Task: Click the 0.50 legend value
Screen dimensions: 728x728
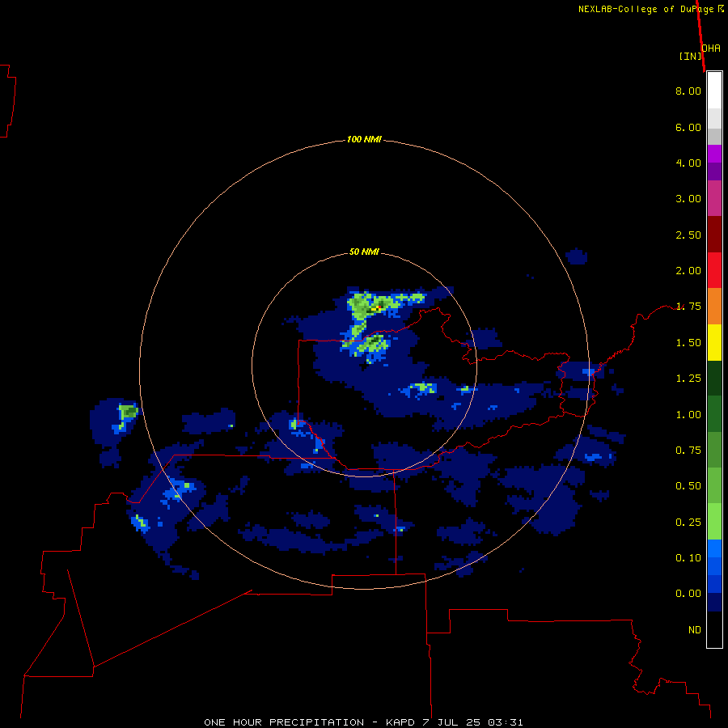Action: point(688,486)
